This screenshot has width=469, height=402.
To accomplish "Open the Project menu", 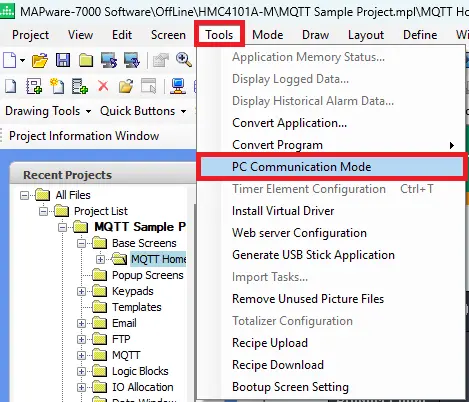I will pos(30,35).
